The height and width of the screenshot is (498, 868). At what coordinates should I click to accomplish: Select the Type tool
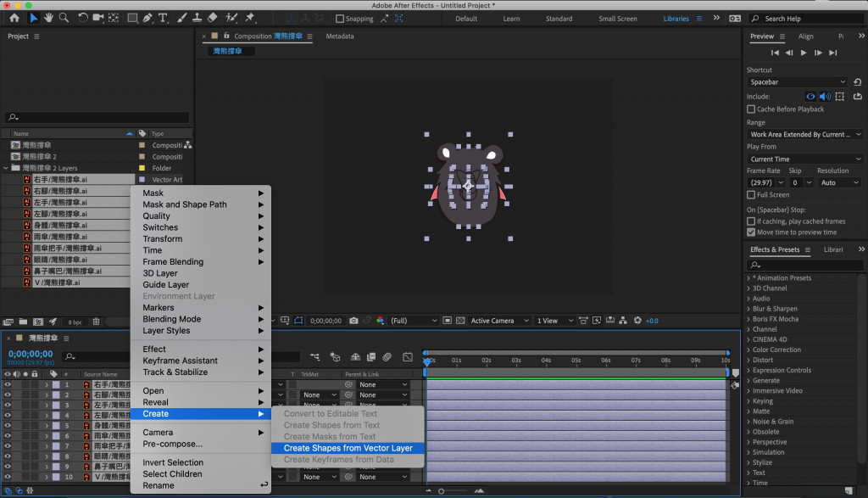click(x=163, y=18)
